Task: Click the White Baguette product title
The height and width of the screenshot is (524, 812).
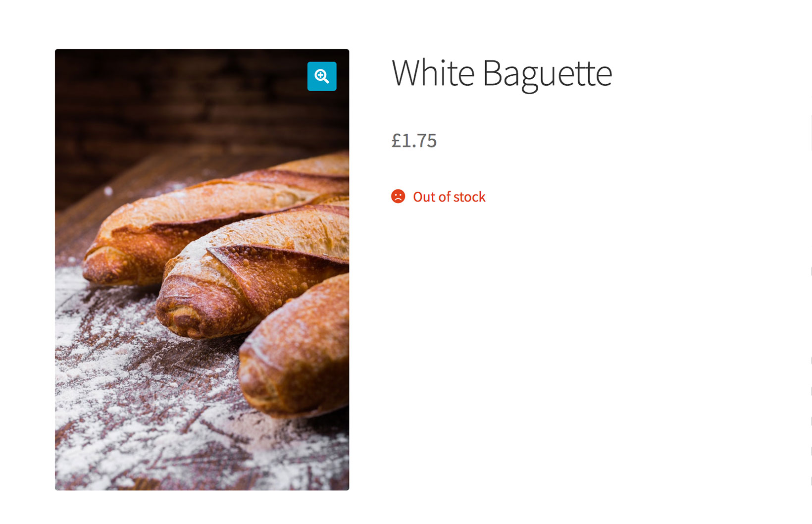Action: [502, 73]
